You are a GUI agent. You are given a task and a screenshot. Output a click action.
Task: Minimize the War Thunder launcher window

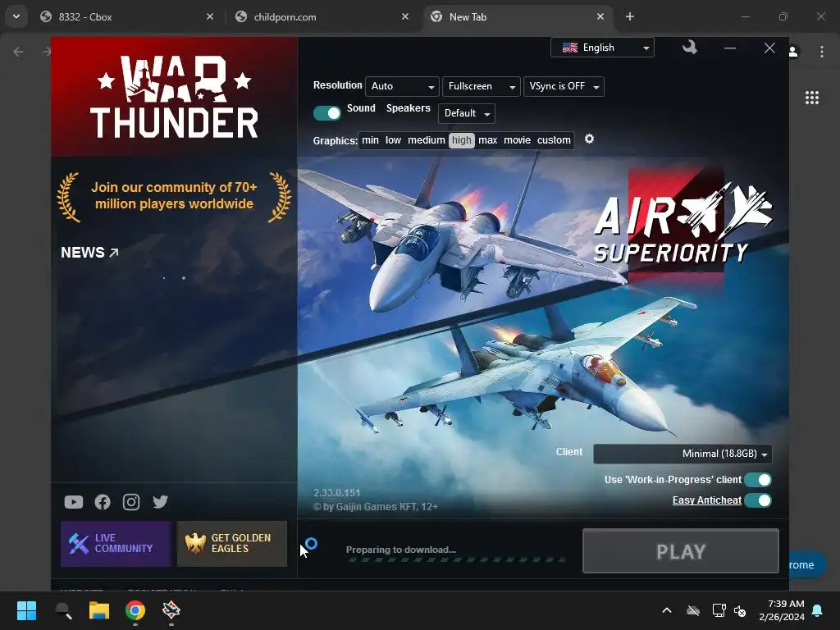[x=729, y=48]
